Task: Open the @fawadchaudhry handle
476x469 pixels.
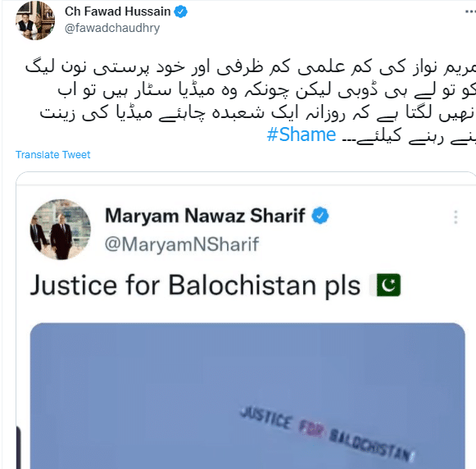Action: (x=112, y=28)
